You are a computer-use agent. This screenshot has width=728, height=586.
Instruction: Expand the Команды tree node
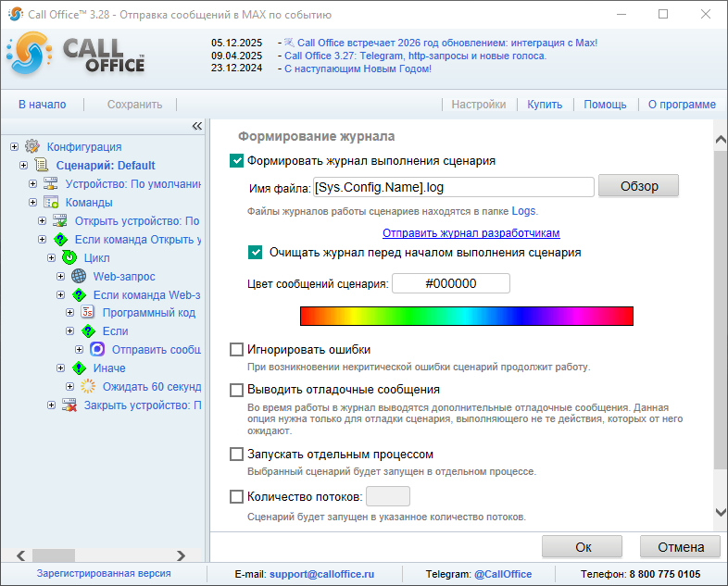(32, 202)
